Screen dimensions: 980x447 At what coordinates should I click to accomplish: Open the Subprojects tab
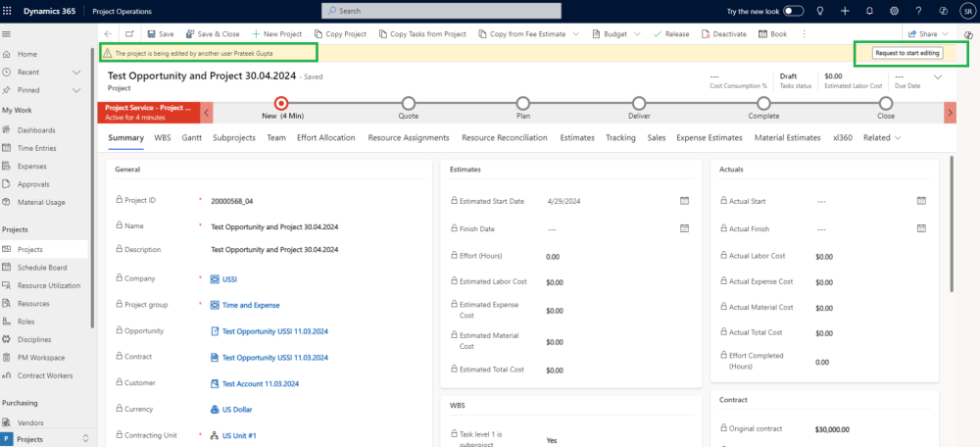click(234, 137)
